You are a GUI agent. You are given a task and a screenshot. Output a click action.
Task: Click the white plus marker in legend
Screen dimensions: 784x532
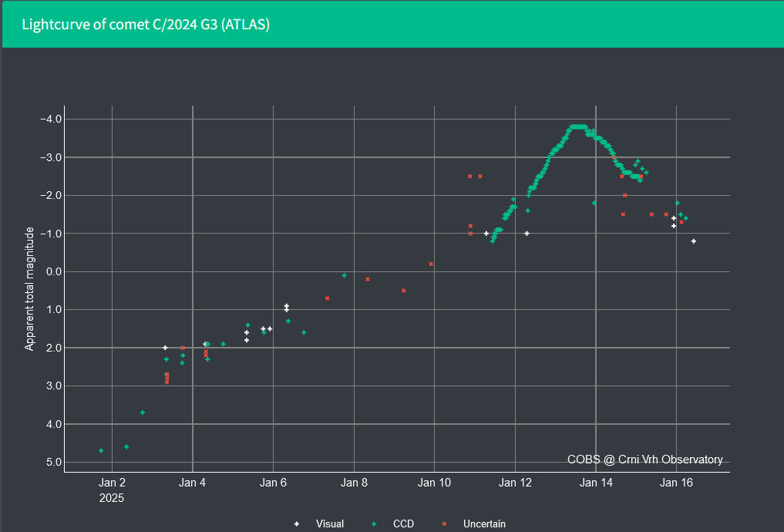[x=297, y=524]
